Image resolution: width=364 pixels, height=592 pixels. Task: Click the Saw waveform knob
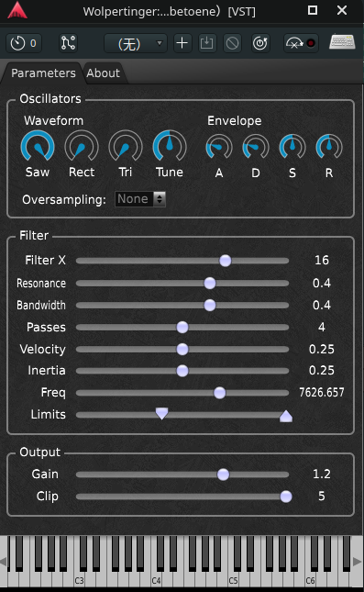(x=38, y=147)
